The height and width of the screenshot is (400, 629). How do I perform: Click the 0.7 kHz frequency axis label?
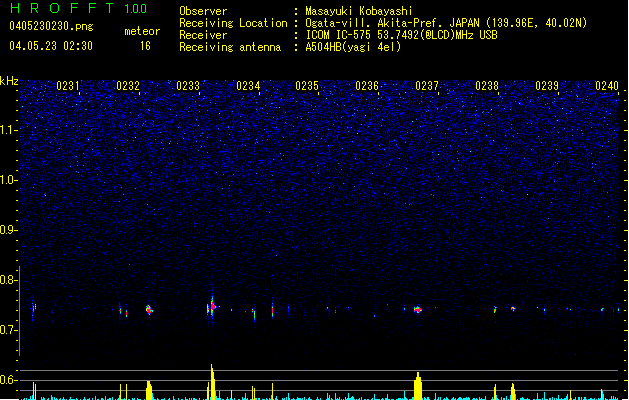9,330
